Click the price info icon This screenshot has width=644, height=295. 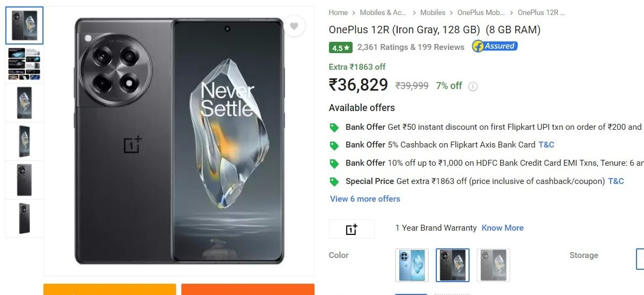pos(473,86)
